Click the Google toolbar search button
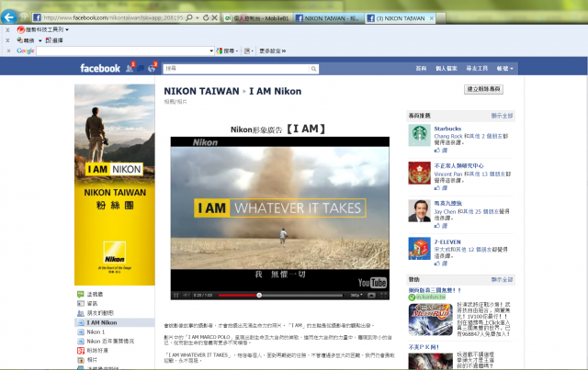The height and width of the screenshot is (370, 588). pos(225,50)
